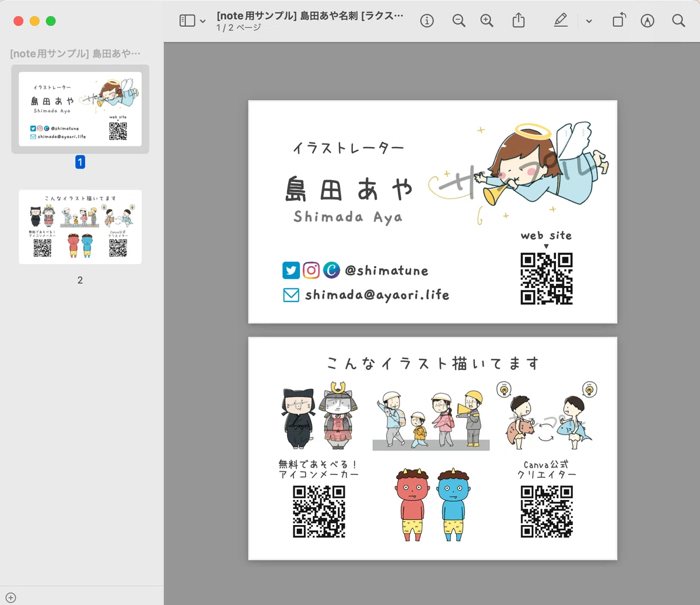700x605 pixels.
Task: Click the envelope email icon
Action: pos(291,295)
